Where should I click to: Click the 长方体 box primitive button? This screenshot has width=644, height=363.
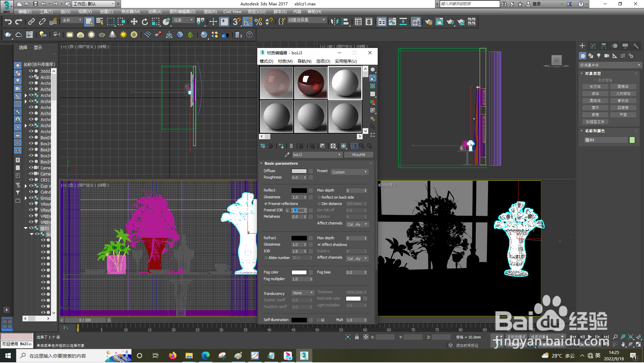(595, 87)
